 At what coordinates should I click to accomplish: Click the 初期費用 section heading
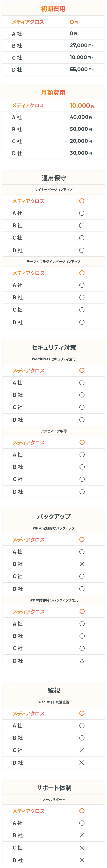(x=53, y=9)
